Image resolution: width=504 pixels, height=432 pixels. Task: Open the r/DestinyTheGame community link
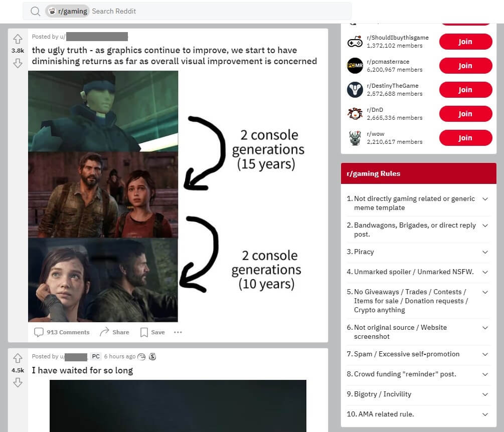click(x=393, y=86)
